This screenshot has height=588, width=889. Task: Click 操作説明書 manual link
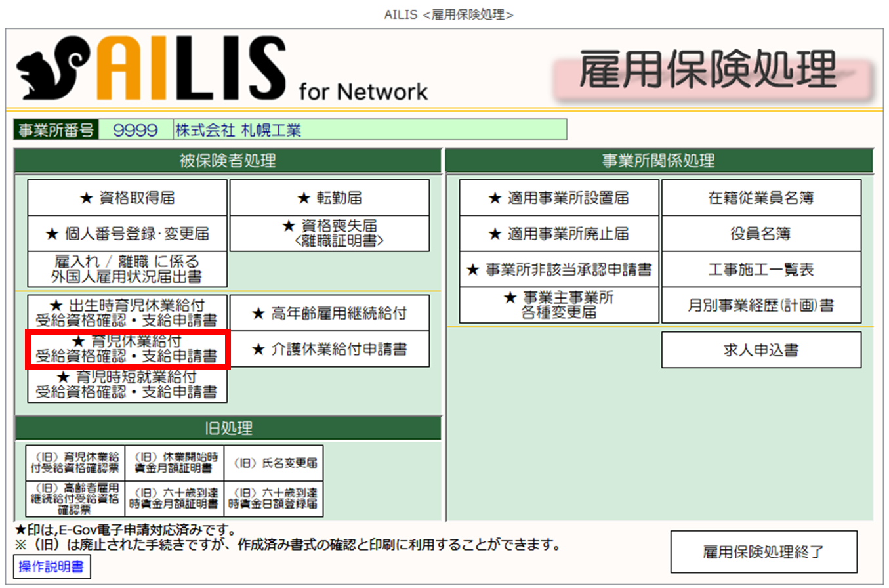coord(52,567)
